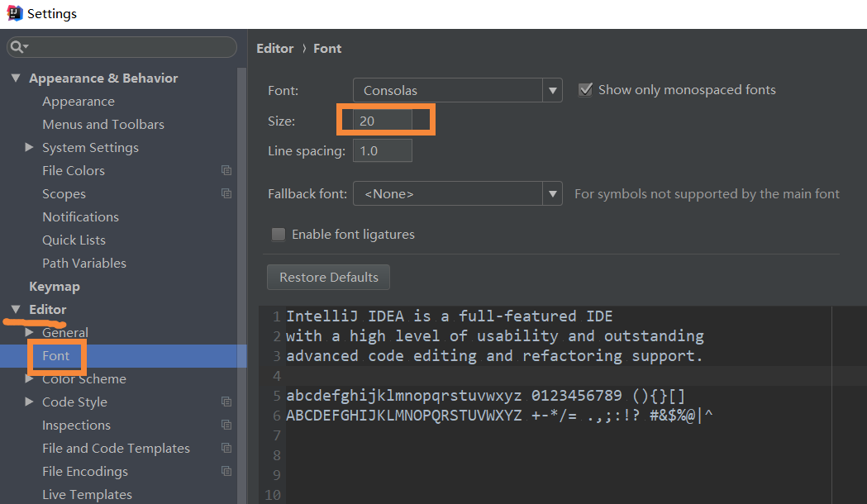Screen dimensions: 867x504
Task: Click the search magnifier icon in settings
Action: click(17, 47)
